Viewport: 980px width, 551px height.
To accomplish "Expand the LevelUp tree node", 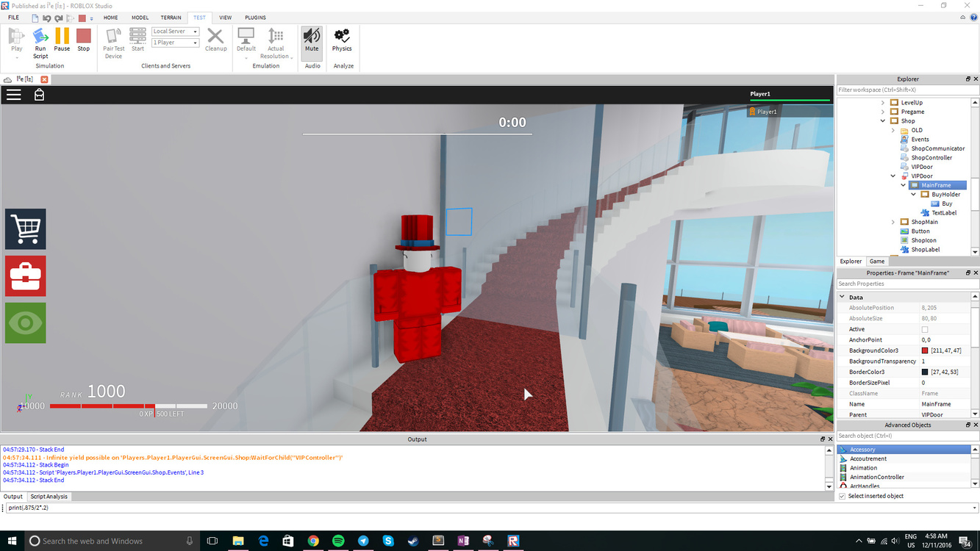I will [883, 103].
